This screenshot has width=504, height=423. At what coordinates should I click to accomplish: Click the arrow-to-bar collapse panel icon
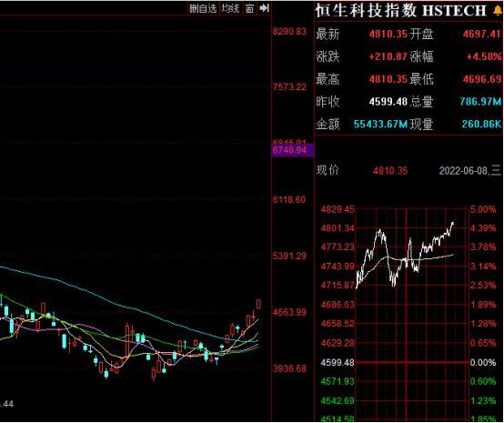click(264, 8)
